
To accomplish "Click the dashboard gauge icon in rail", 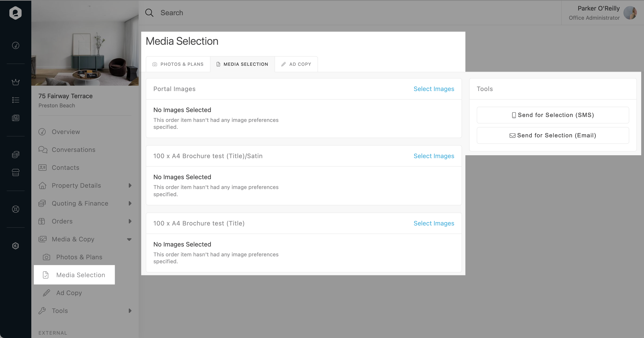I will tap(15, 45).
